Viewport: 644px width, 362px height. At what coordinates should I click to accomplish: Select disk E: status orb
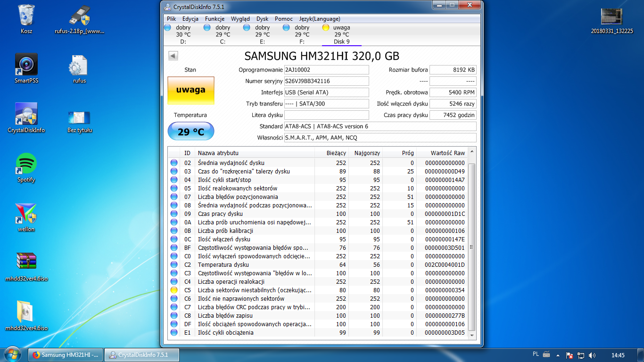pos(247,28)
